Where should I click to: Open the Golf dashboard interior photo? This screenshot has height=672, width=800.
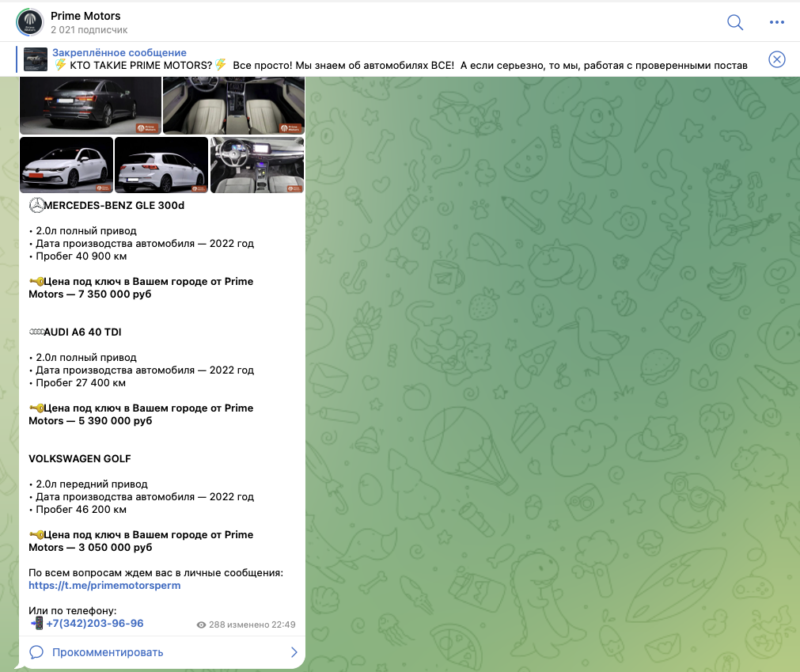pos(257,165)
